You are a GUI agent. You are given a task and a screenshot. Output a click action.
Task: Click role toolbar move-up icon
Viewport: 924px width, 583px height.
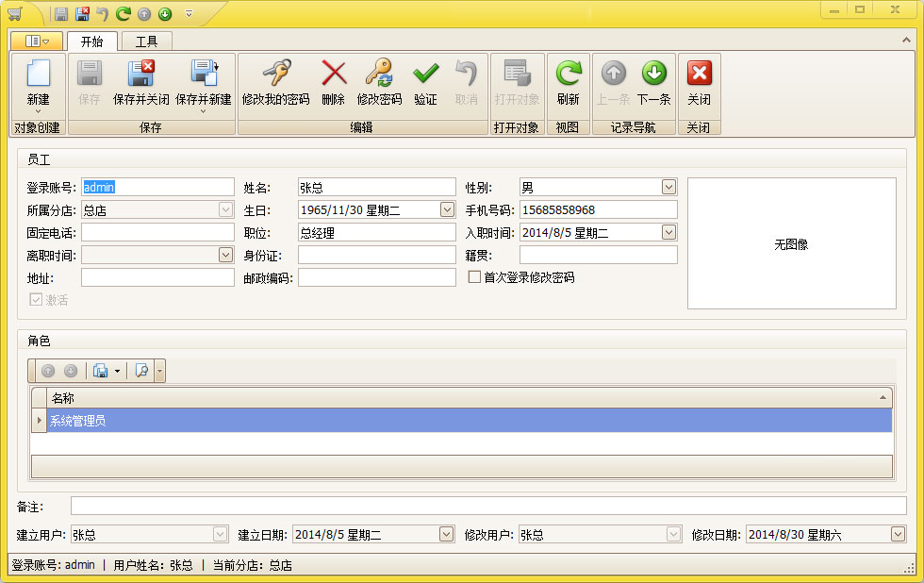click(48, 371)
